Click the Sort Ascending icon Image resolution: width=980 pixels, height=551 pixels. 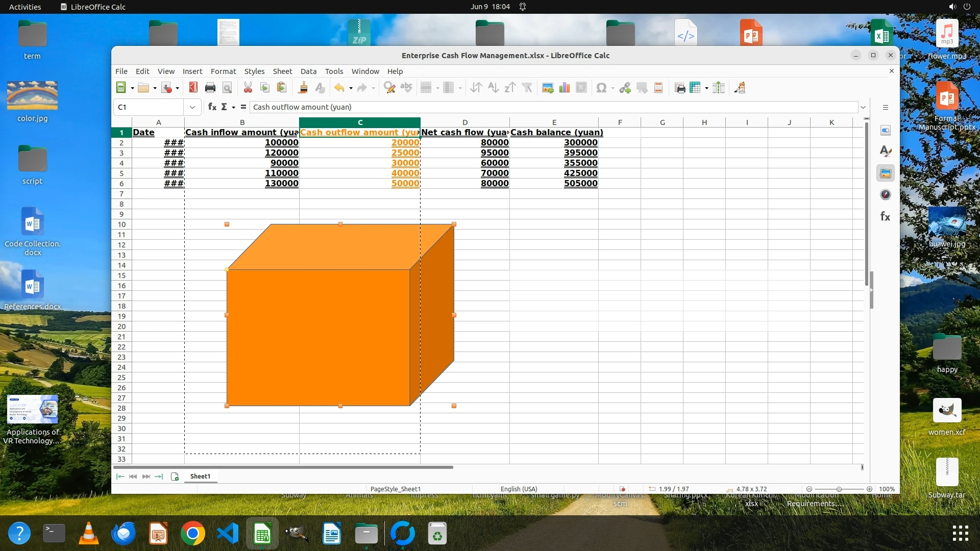[493, 88]
